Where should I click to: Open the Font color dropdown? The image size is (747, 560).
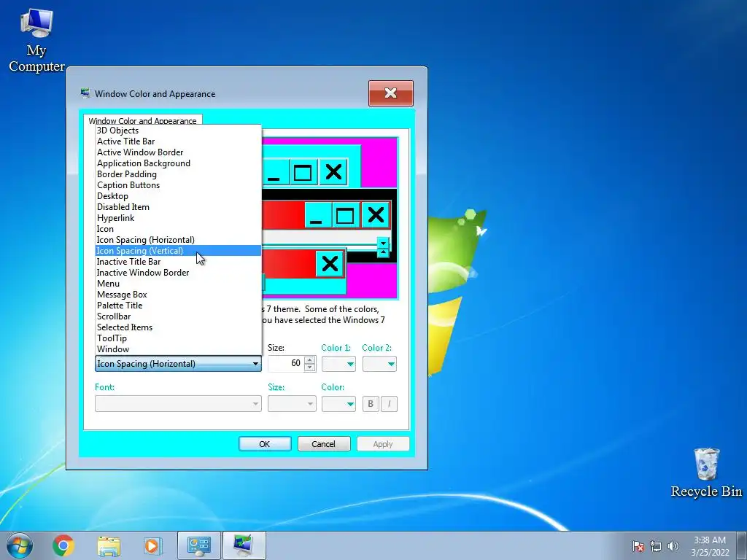[x=338, y=404]
